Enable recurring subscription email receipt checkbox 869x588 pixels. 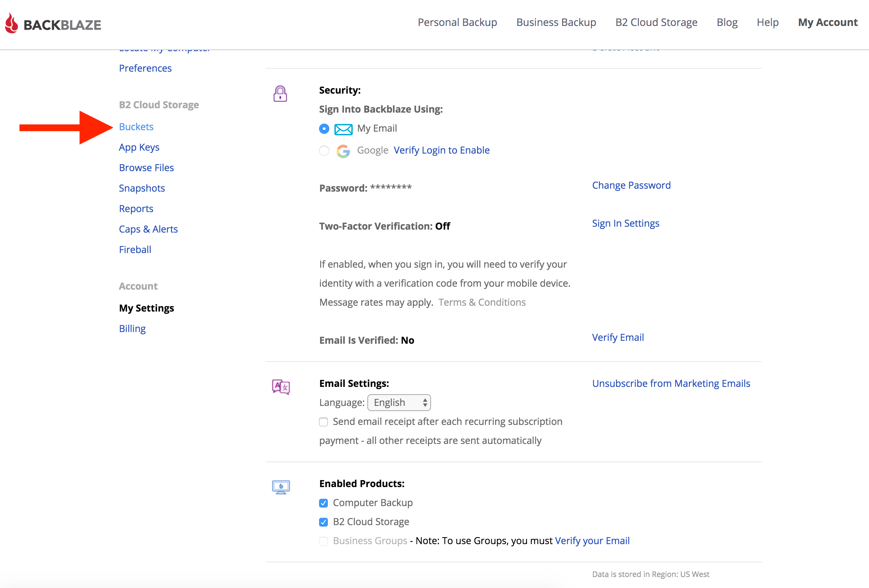323,422
